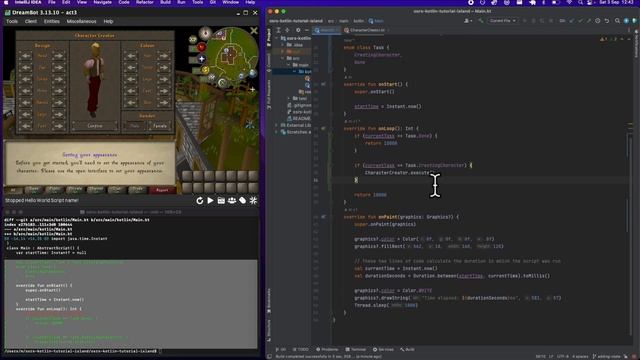Open the Current File run configuration dropdown
640x360 pixels.
(x=502, y=20)
